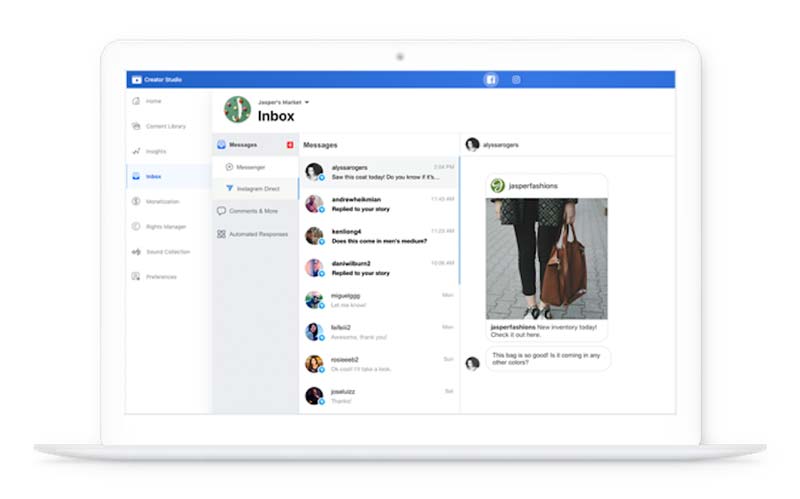Click the Sound Collection icon
The image size is (800, 499).
(136, 252)
